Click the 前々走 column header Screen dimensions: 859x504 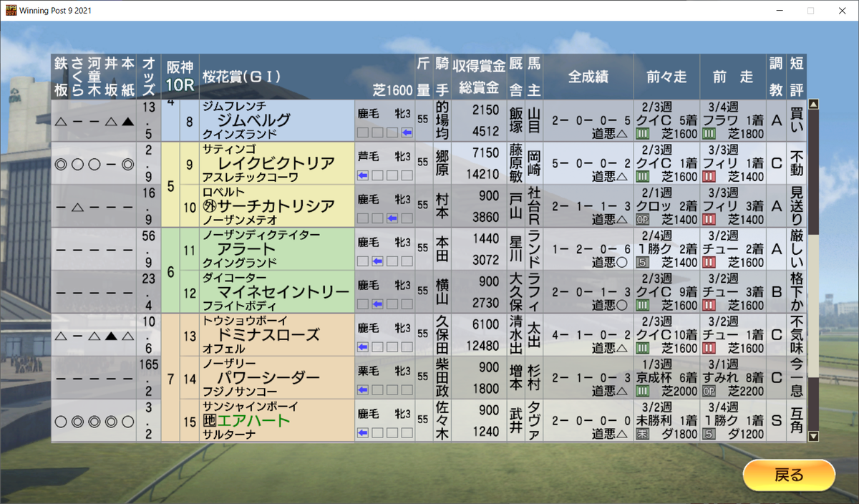pos(666,76)
